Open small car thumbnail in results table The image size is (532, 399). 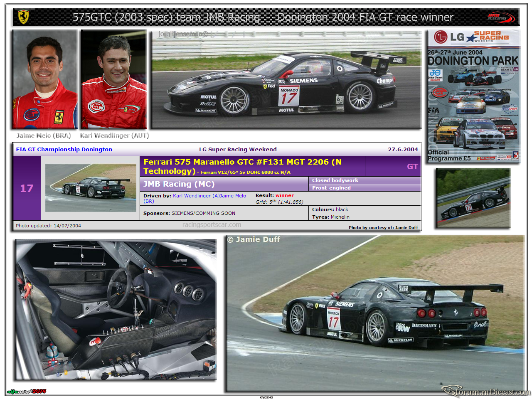91,188
